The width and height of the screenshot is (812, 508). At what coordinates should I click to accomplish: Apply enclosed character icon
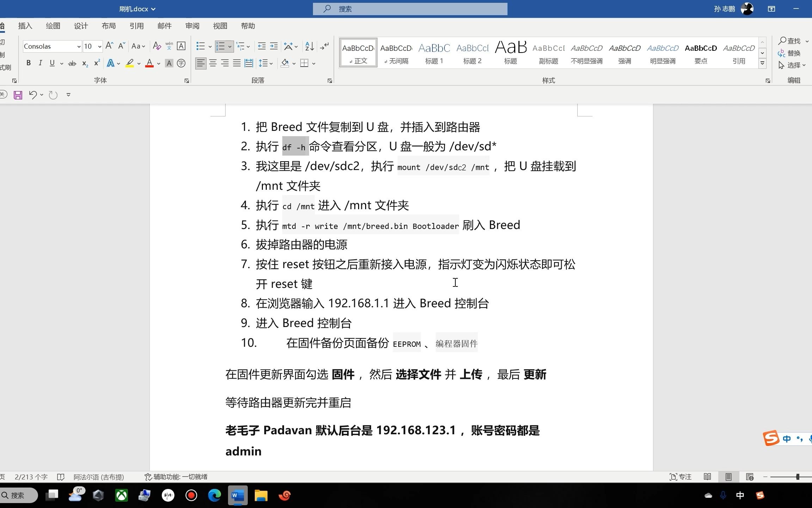[x=181, y=64]
